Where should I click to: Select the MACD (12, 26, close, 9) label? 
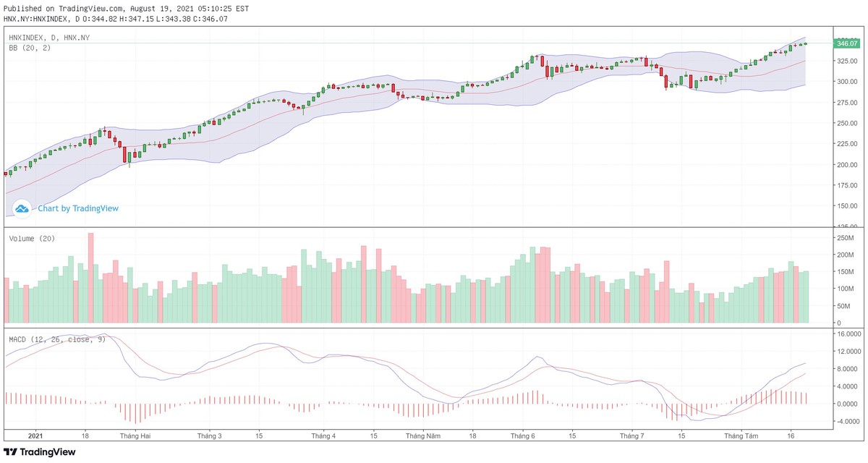click(57, 339)
